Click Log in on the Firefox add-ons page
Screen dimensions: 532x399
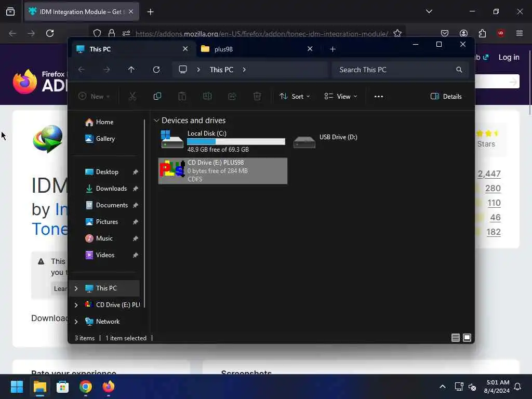(x=509, y=57)
